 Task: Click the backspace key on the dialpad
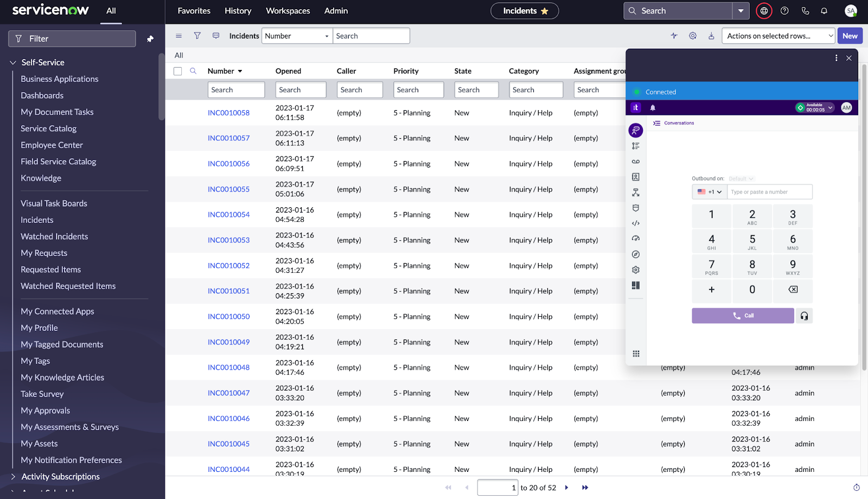(792, 290)
